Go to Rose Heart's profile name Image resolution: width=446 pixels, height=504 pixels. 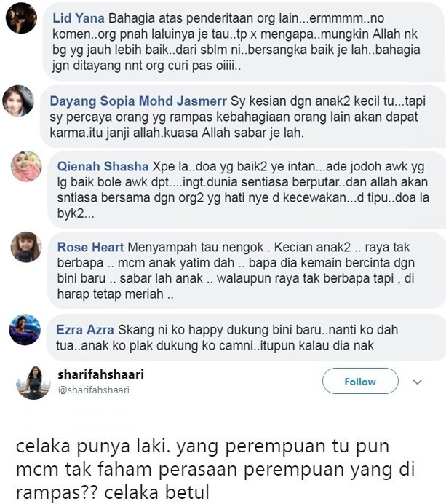coord(90,247)
